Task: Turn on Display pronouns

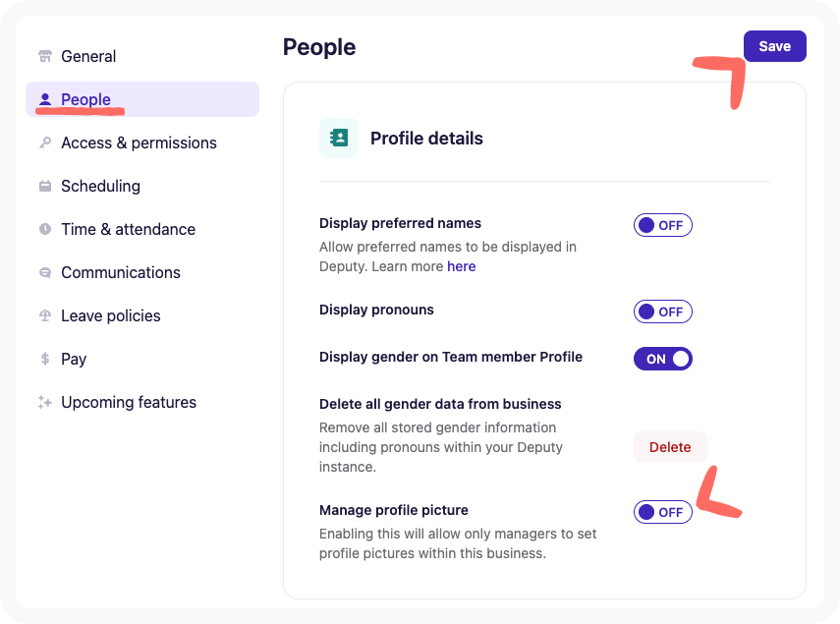Action: click(662, 312)
